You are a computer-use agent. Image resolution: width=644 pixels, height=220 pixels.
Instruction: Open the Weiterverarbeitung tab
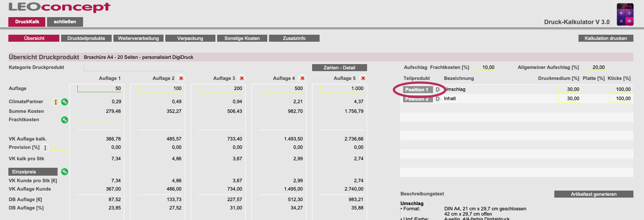[138, 38]
